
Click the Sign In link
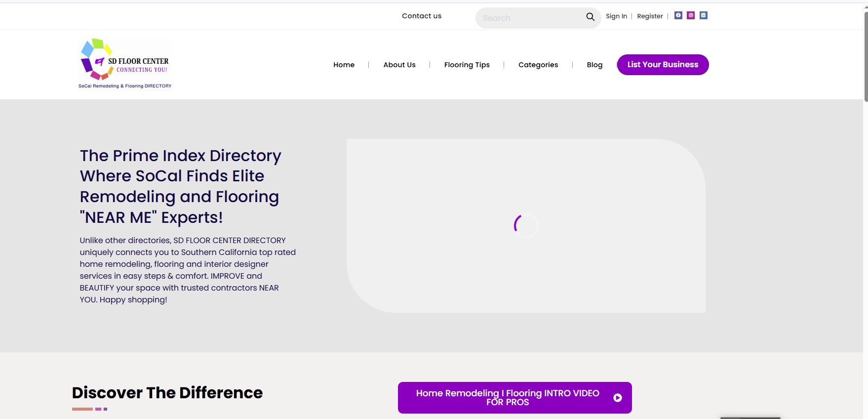(616, 16)
